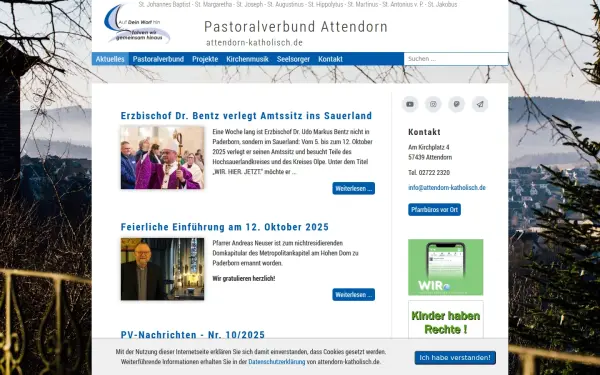Open the Seelsorger menu item
This screenshot has width=600, height=375.
293,59
